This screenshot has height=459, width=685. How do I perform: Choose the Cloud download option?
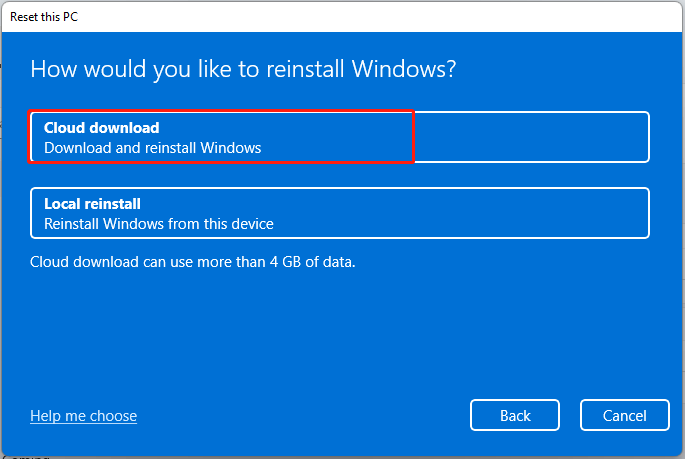[339, 137]
